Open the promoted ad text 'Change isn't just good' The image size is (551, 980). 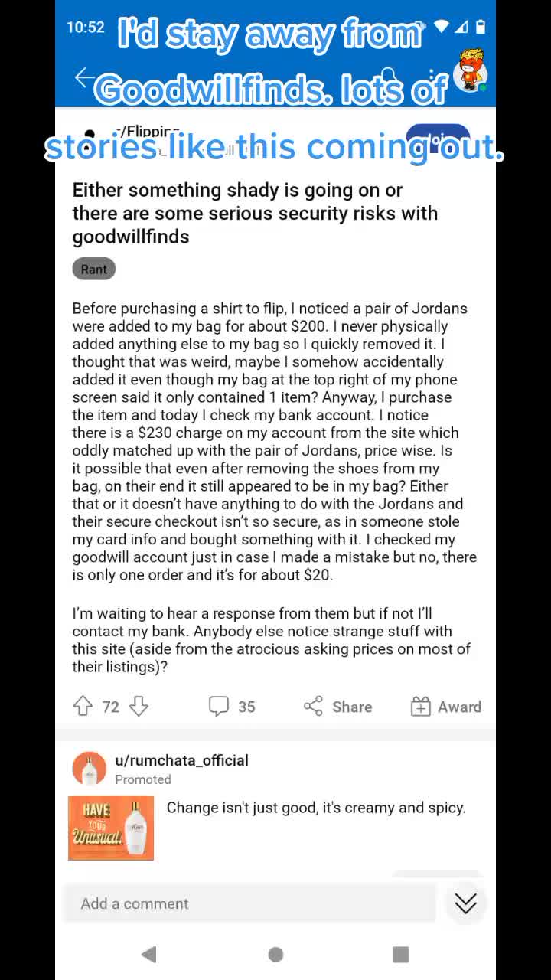click(316, 808)
